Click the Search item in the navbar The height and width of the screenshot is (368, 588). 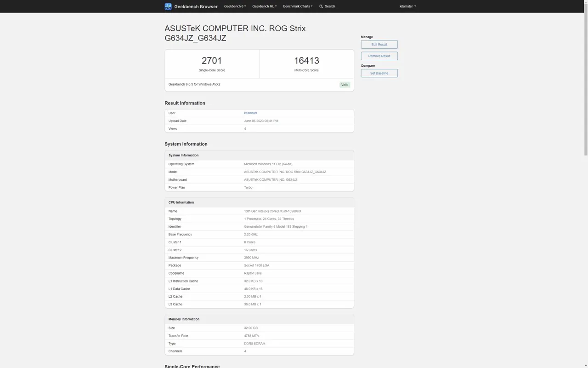point(327,6)
